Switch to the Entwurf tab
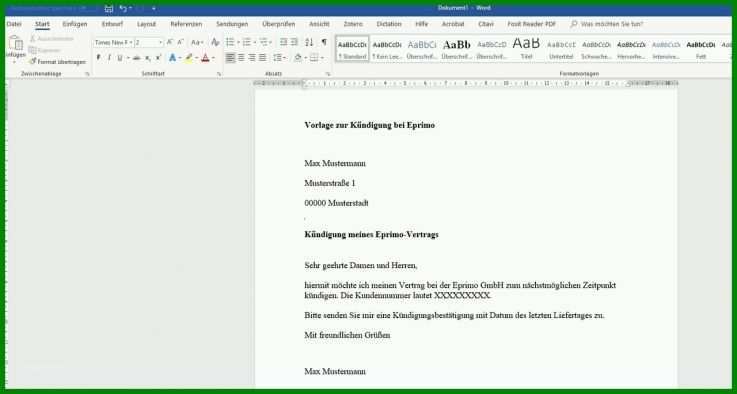737x394 pixels. click(112, 24)
